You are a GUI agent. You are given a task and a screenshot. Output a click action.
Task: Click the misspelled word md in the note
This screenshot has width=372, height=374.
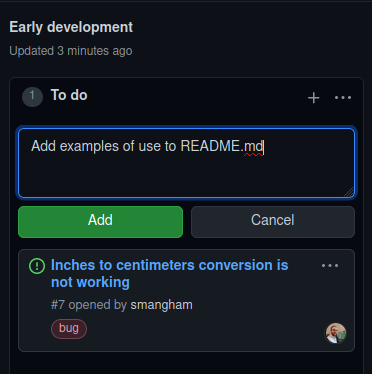pyautogui.click(x=254, y=147)
